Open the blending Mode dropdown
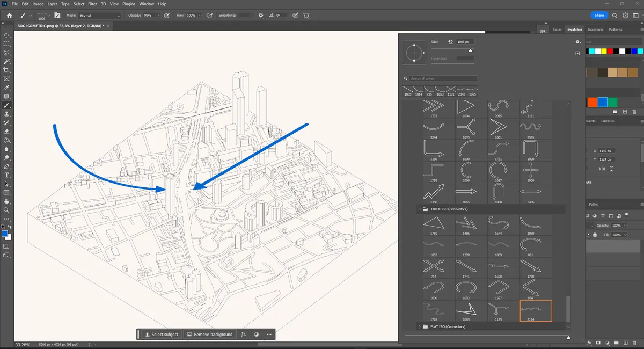 coord(100,16)
